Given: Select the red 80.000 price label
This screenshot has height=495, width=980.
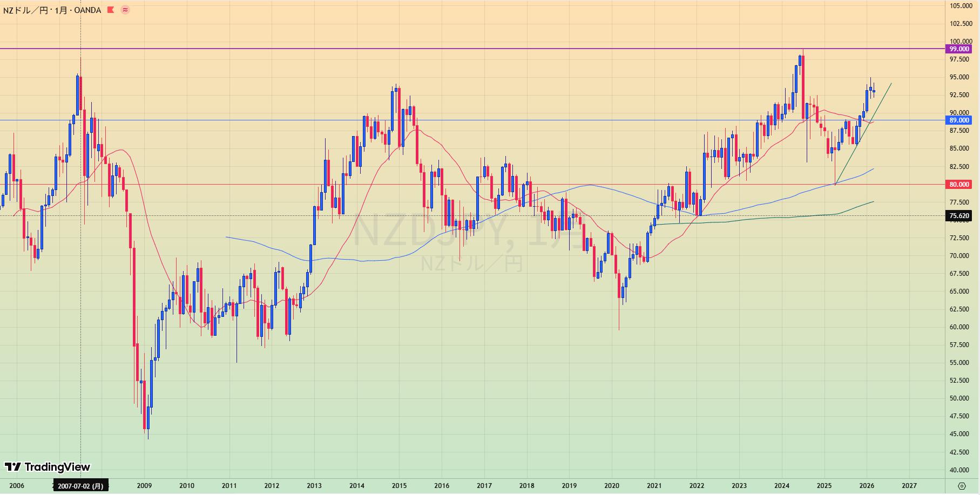Looking at the screenshot, I should (x=959, y=185).
